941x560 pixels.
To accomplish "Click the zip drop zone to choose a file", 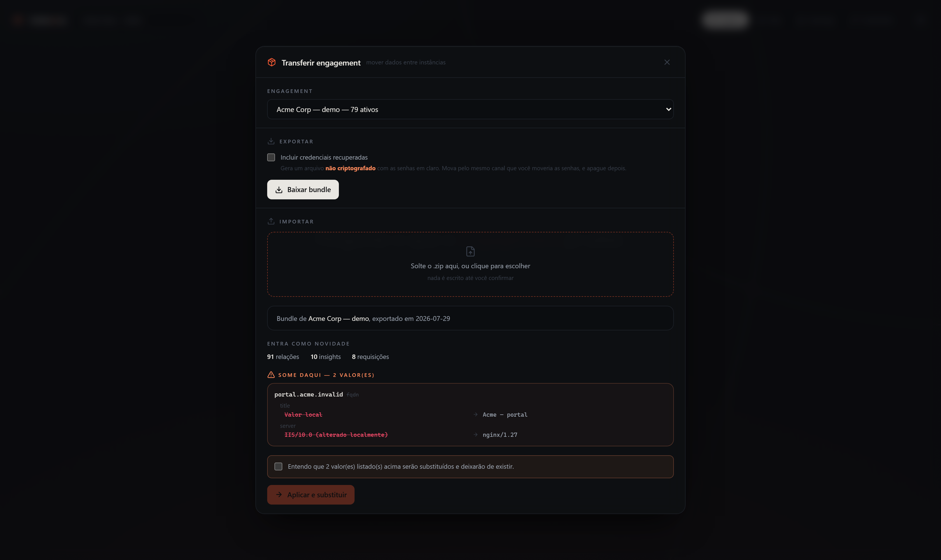I will click(x=470, y=264).
